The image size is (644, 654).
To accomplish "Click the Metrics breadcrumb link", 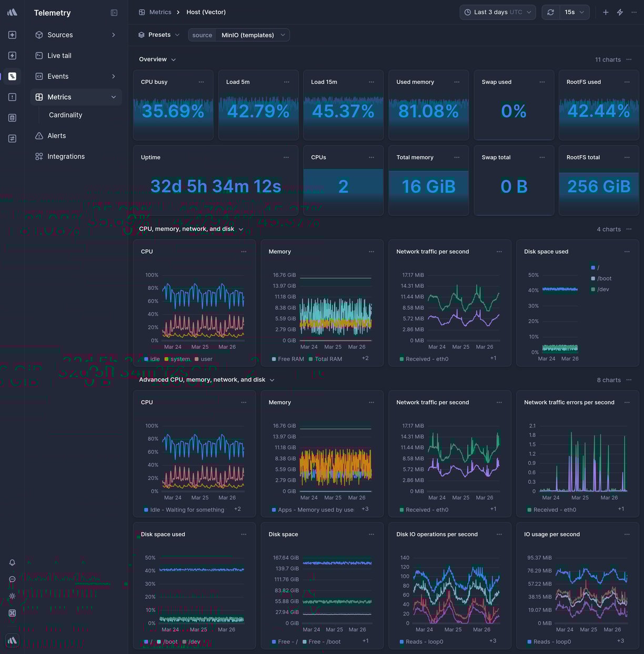I will coord(160,12).
